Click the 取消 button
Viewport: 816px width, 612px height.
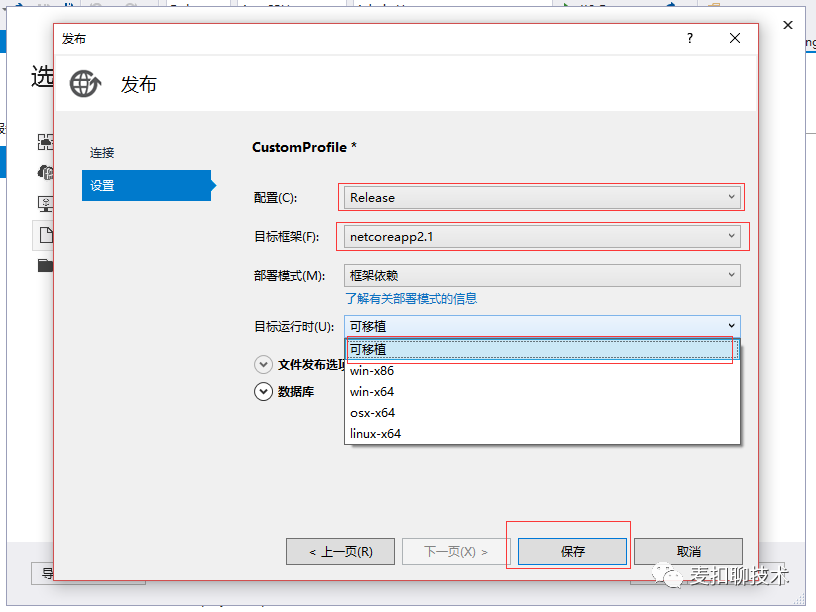[x=688, y=552]
